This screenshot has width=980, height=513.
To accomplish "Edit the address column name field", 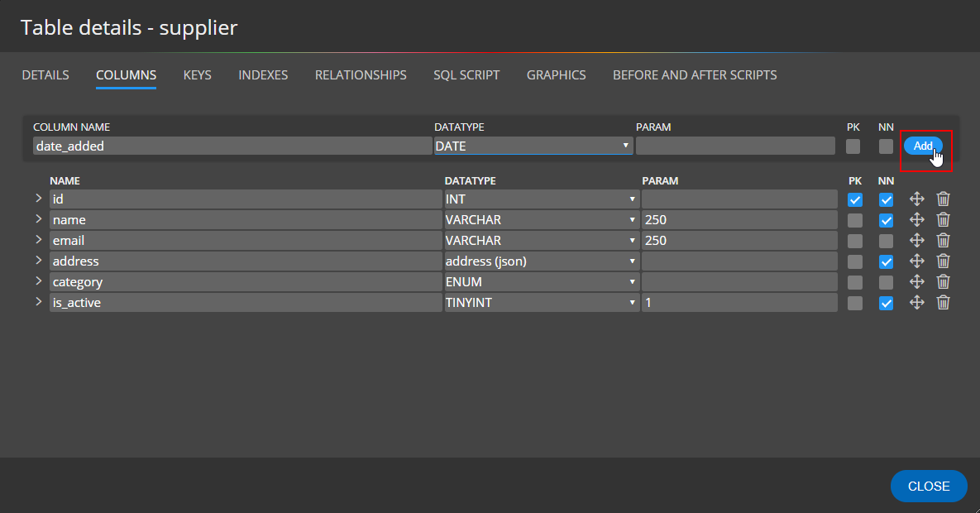I will pyautogui.click(x=246, y=261).
